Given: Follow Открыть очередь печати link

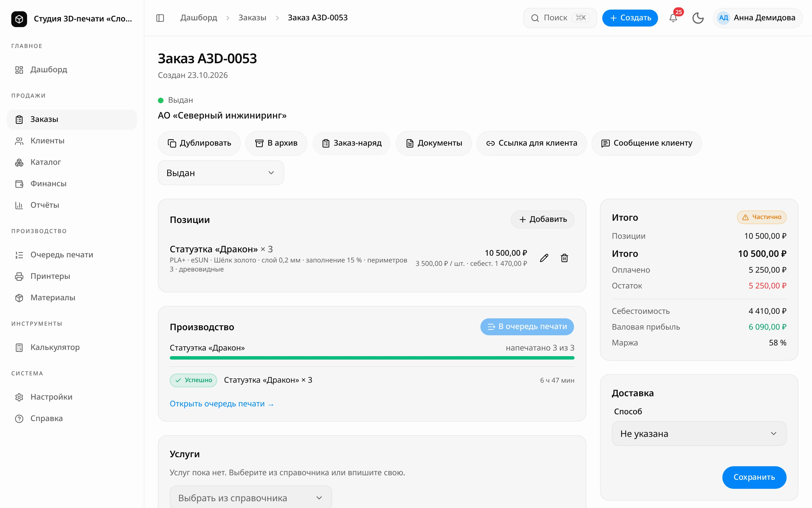Looking at the screenshot, I should pos(222,404).
